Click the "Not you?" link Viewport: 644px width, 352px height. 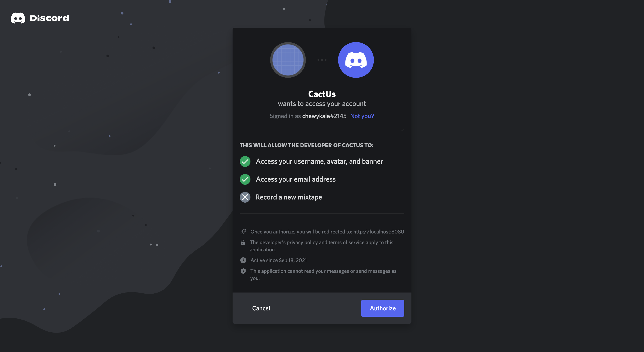[362, 116]
